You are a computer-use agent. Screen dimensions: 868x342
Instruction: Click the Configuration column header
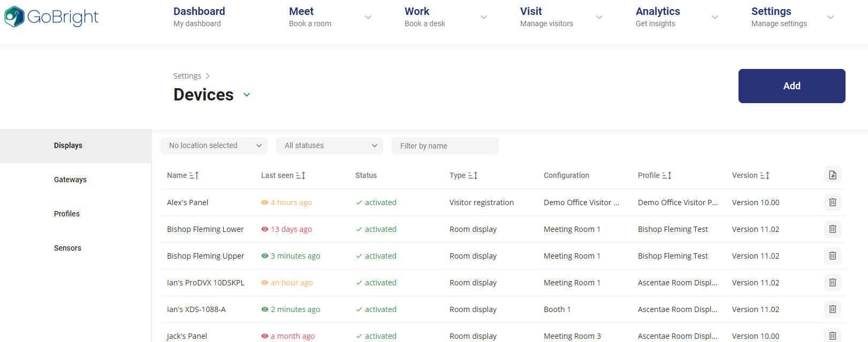(x=566, y=175)
